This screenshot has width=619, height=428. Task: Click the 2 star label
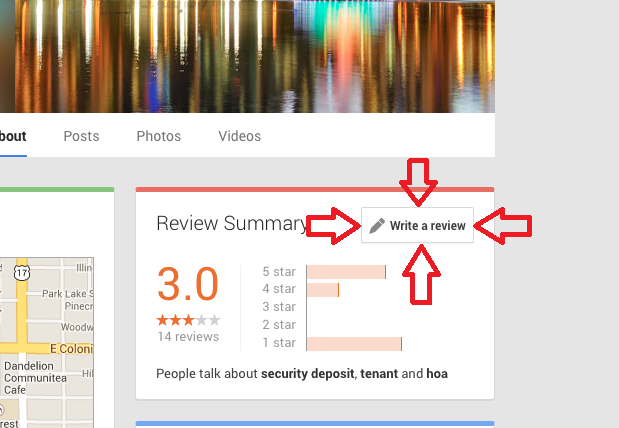[279, 325]
